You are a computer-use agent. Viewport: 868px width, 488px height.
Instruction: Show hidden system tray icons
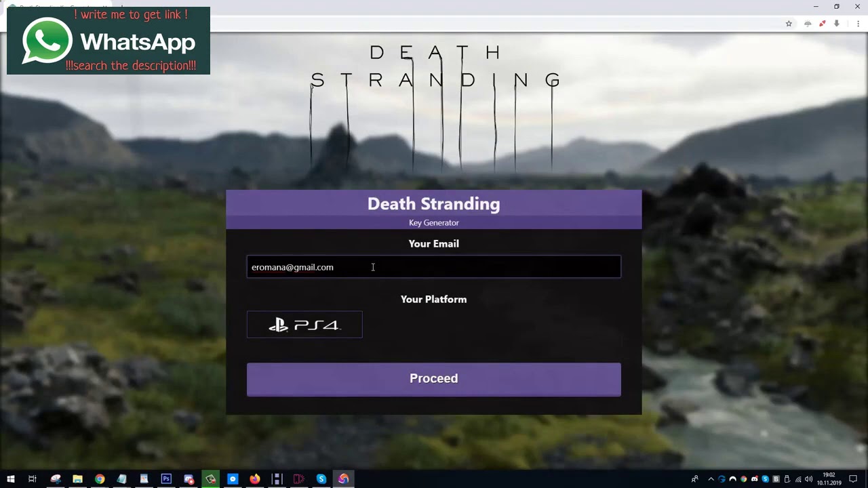point(711,479)
